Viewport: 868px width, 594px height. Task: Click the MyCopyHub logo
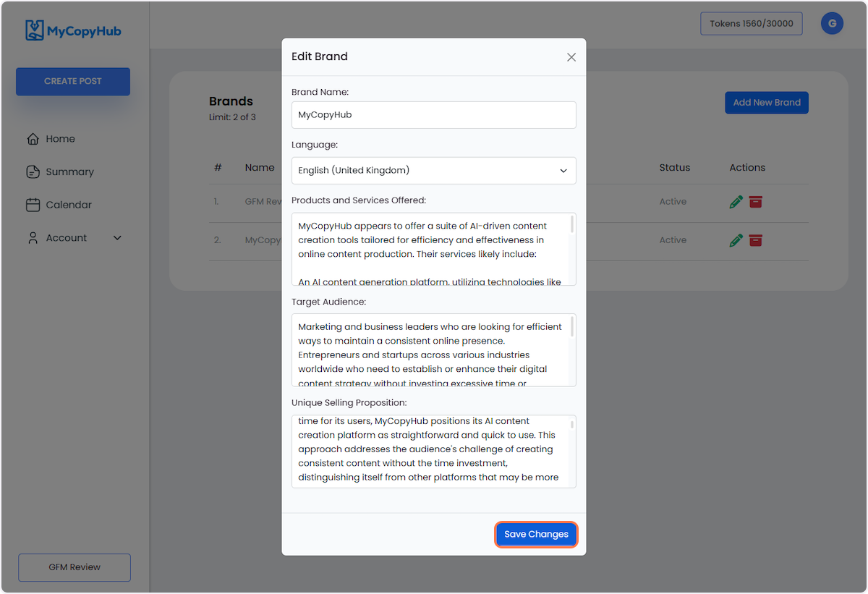tap(73, 30)
